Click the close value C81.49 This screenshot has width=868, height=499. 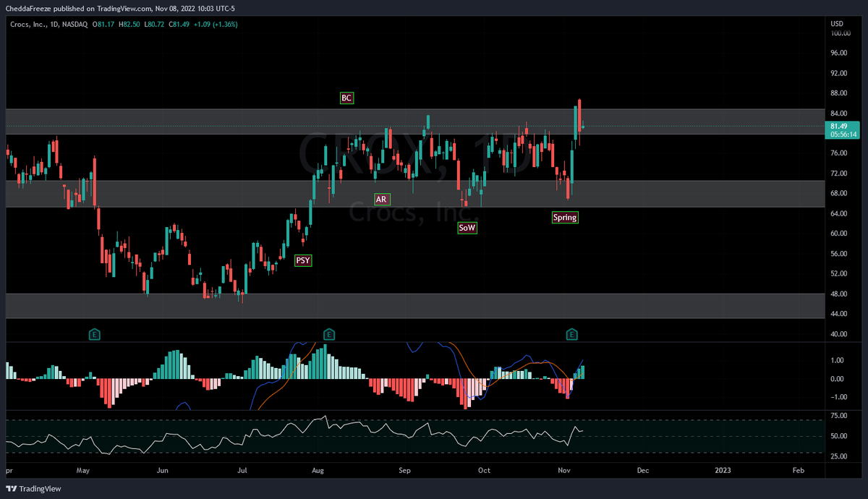(179, 25)
